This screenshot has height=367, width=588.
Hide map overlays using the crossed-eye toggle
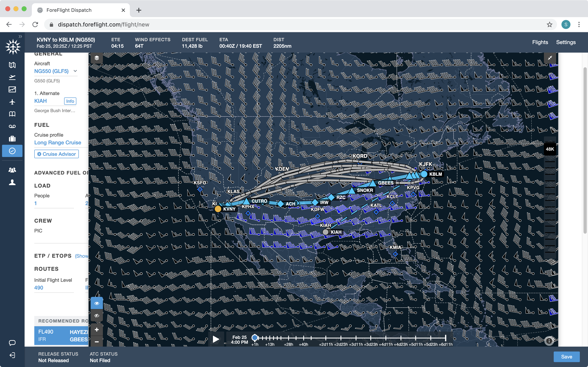coord(97,315)
